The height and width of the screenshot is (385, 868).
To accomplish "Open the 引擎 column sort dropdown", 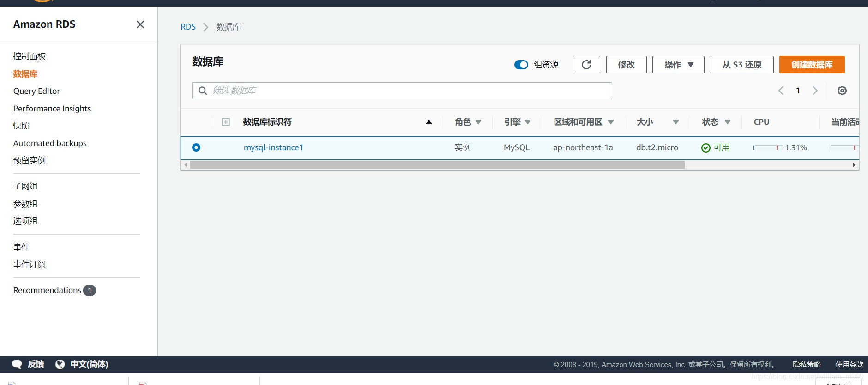I will (x=528, y=122).
